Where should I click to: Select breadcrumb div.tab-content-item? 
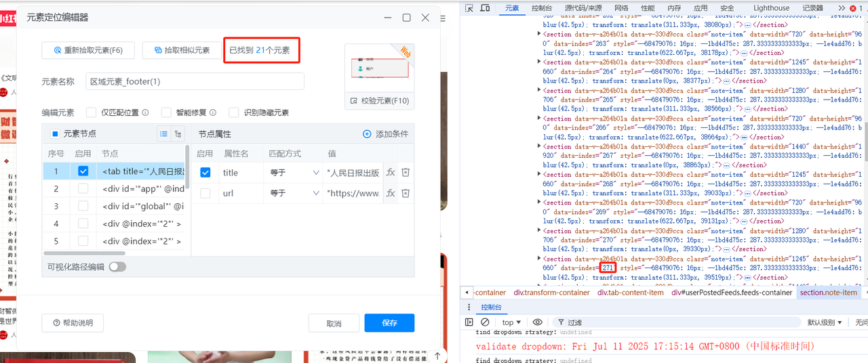pyautogui.click(x=631, y=293)
